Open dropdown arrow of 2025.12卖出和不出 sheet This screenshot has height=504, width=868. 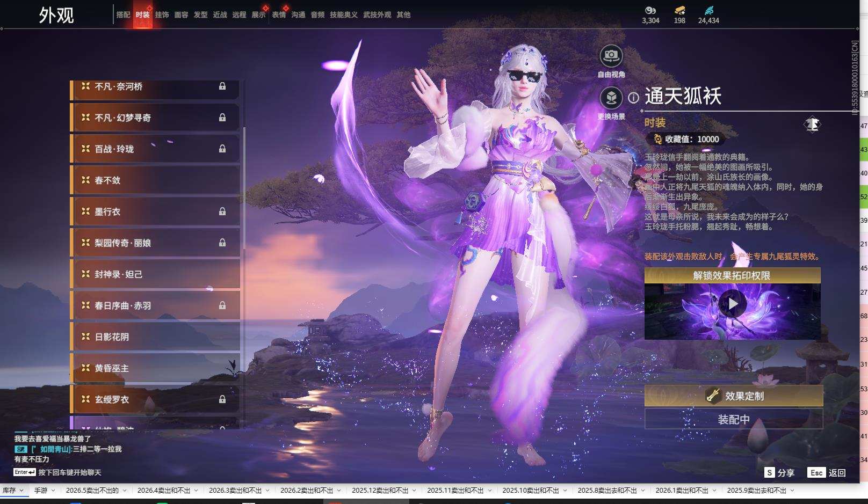pos(414,491)
